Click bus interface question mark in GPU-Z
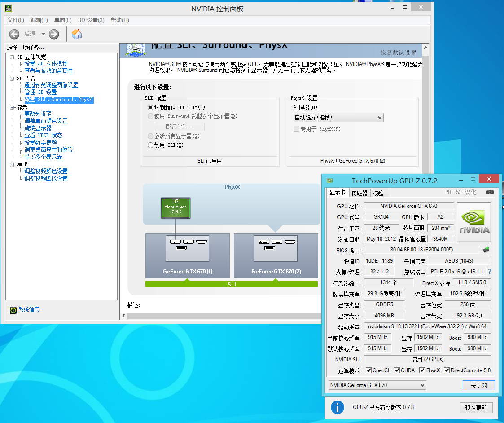Screen dimensions: 504x423 (x=490, y=272)
